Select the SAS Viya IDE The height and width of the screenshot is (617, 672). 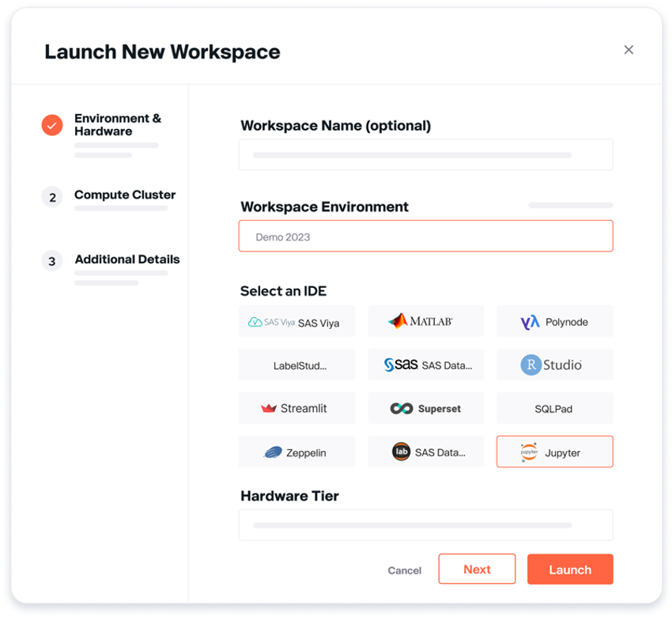click(296, 321)
